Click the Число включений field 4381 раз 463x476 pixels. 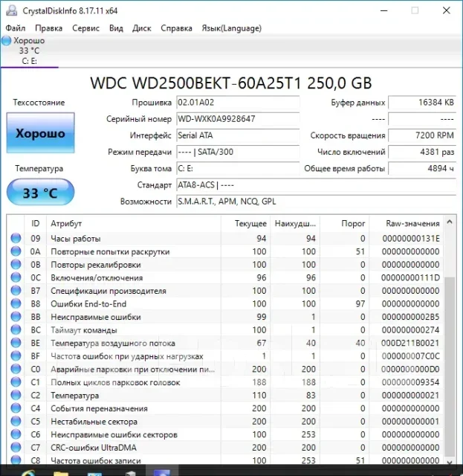(x=422, y=152)
